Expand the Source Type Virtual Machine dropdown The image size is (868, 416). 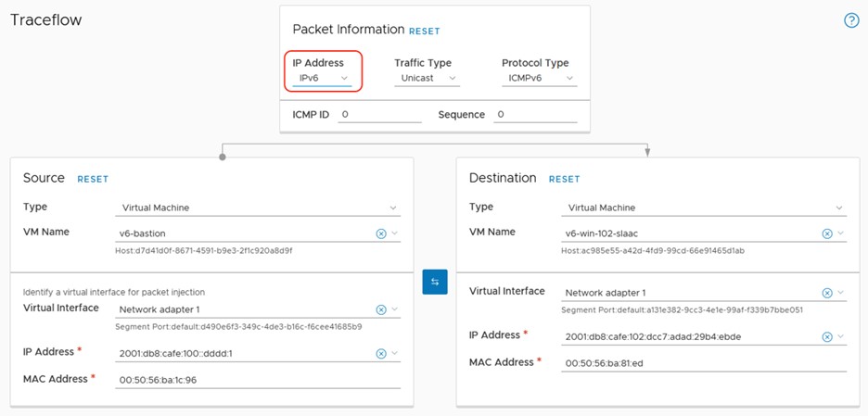[x=260, y=208]
